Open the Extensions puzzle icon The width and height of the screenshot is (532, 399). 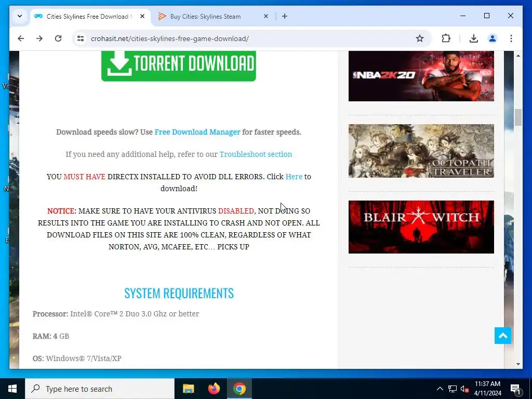click(x=446, y=38)
